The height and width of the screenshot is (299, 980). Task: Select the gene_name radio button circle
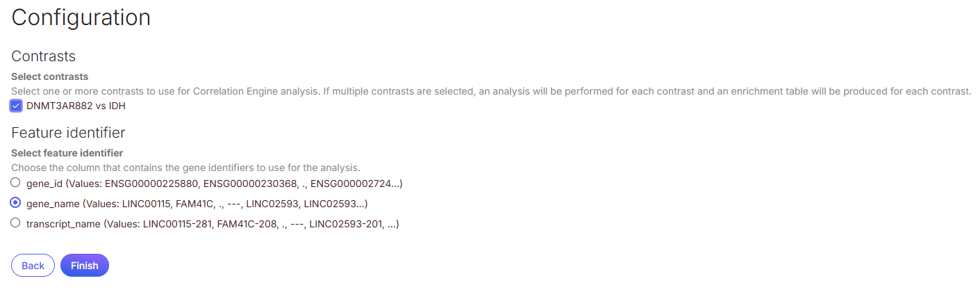coord(16,203)
